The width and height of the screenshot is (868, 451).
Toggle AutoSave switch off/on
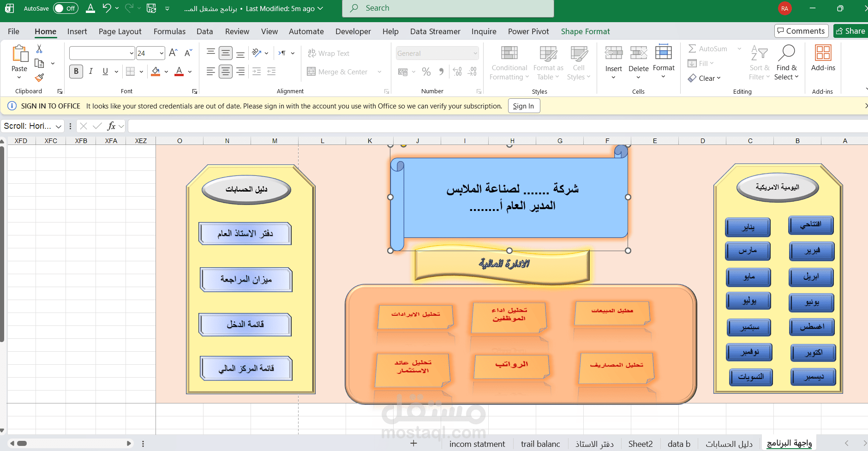[66, 8]
